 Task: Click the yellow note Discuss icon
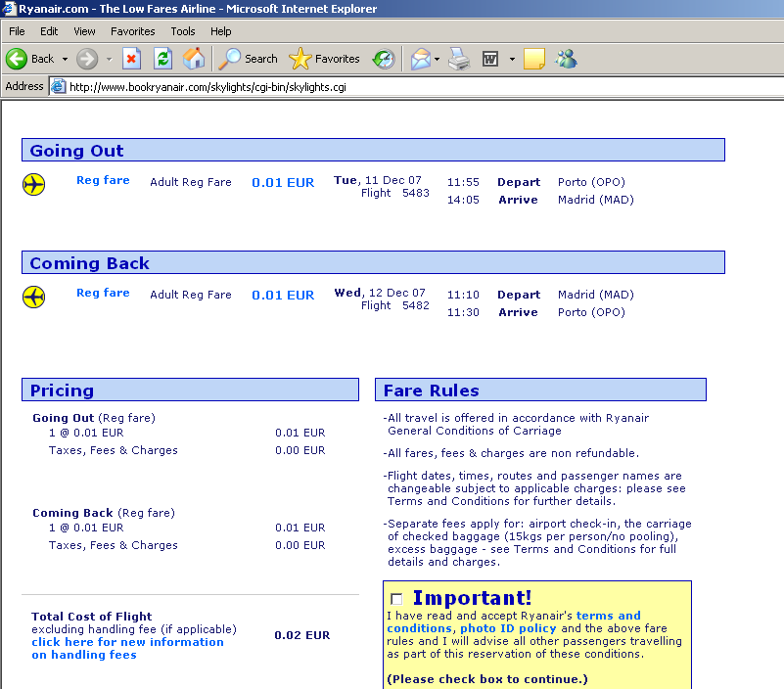(x=534, y=59)
